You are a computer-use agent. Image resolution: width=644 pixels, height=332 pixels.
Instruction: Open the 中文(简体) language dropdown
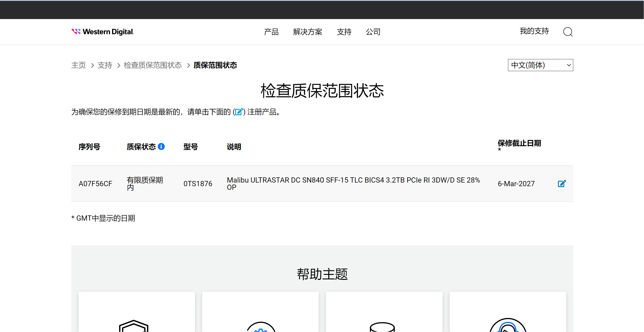540,65
